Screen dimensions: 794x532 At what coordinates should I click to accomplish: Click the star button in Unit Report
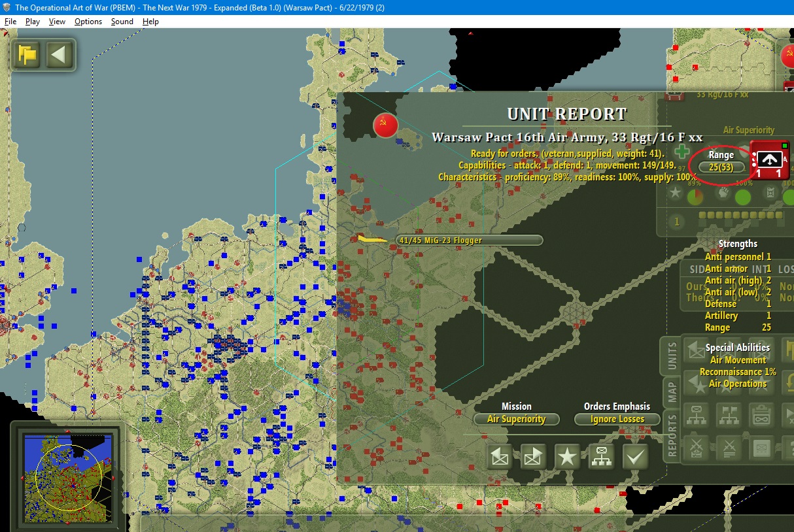(x=567, y=457)
